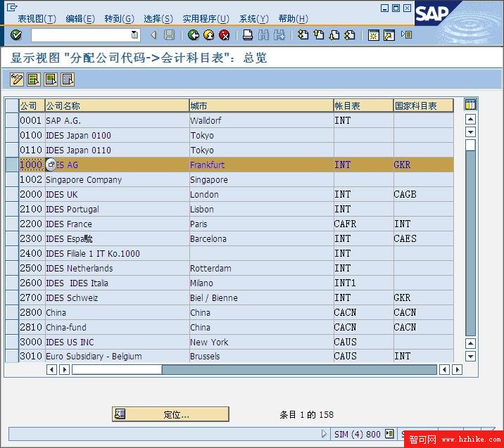Select row marker for company 2800
504x448 pixels.
12,312
